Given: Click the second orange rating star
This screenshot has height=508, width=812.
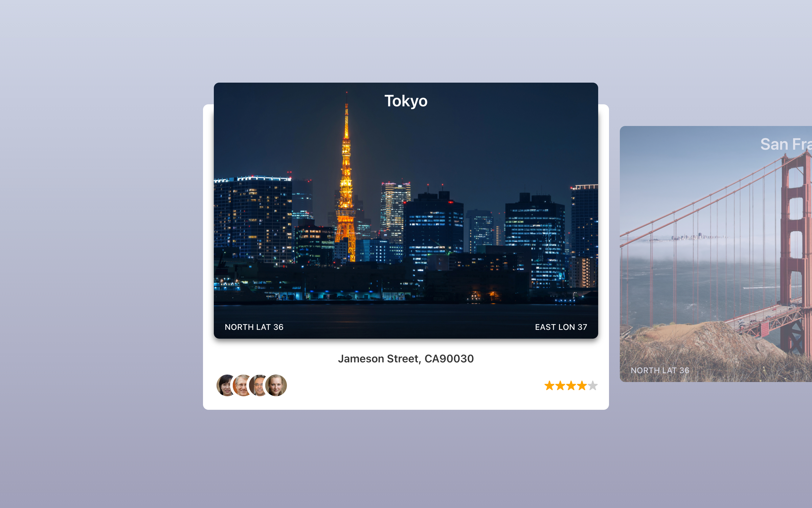Looking at the screenshot, I should pyautogui.click(x=560, y=386).
